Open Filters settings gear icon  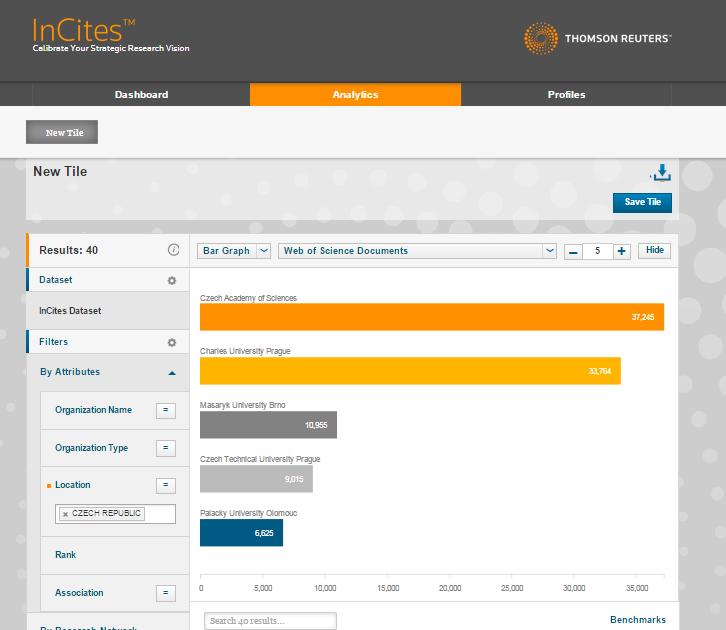point(172,342)
